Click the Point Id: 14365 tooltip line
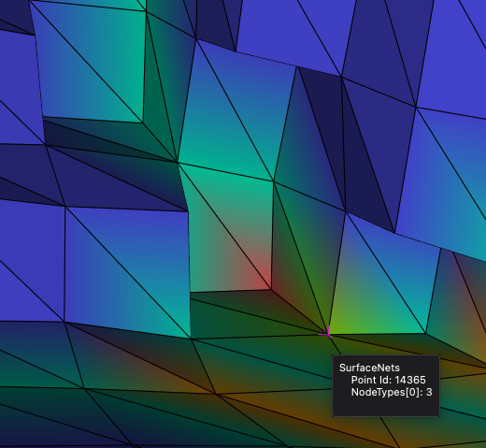This screenshot has width=486, height=448. pos(388,380)
